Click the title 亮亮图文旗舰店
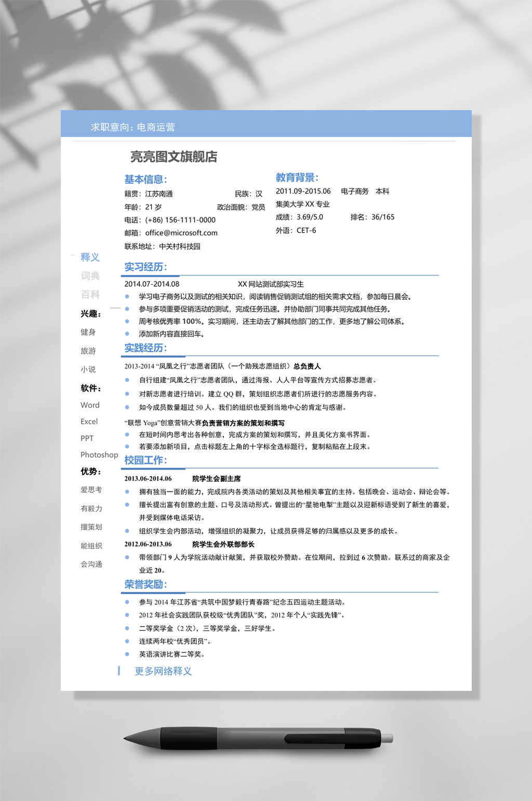Screen dimensions: 532x801 174,157
